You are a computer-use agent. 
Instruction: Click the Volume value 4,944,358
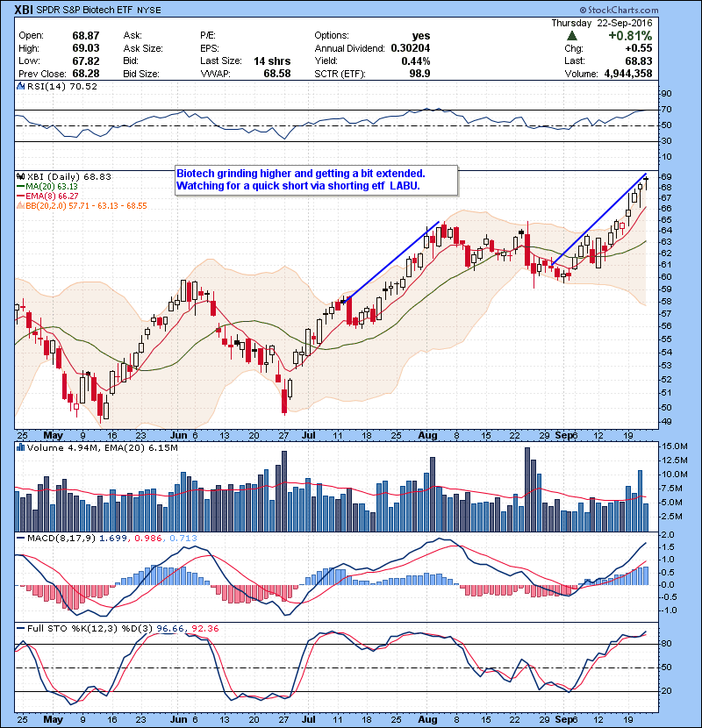tap(628, 74)
